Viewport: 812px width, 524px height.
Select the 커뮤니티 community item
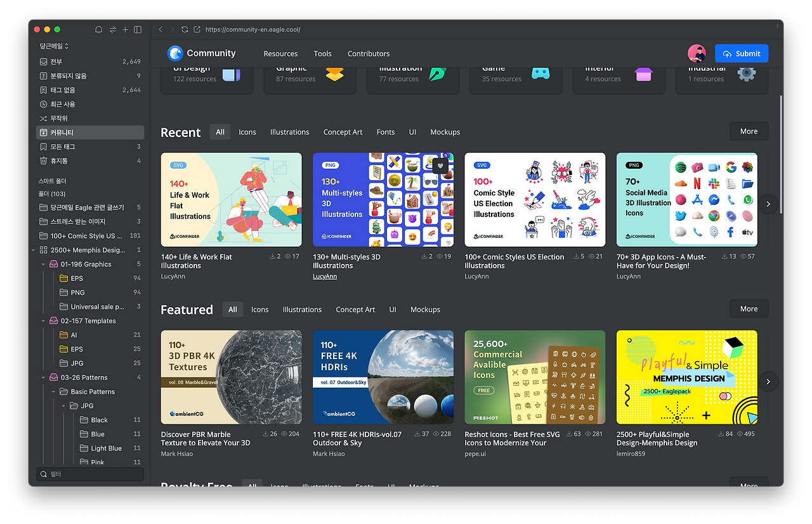(x=90, y=133)
